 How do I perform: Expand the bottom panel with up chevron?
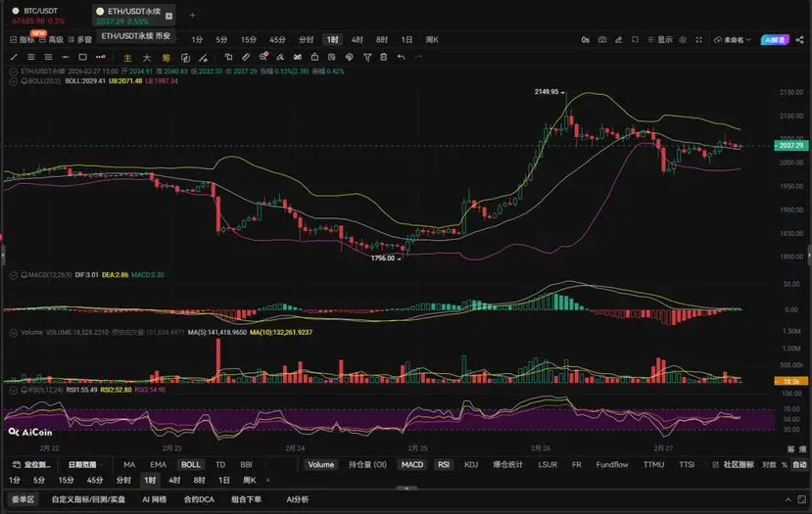pos(788,499)
